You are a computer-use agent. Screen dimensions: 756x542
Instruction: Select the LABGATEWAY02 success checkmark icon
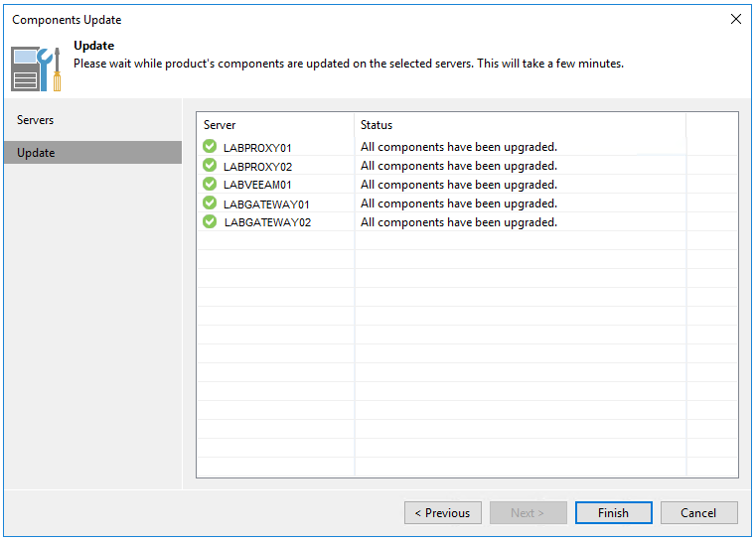[x=210, y=222]
